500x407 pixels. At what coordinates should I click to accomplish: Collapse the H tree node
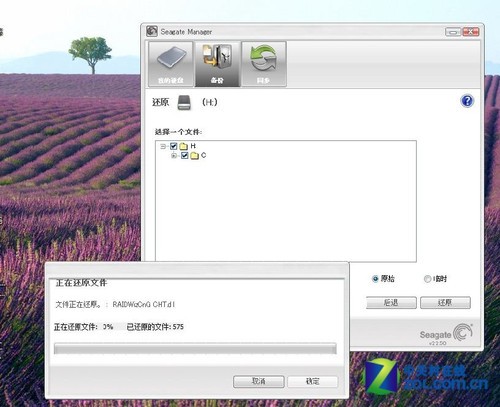[163, 146]
